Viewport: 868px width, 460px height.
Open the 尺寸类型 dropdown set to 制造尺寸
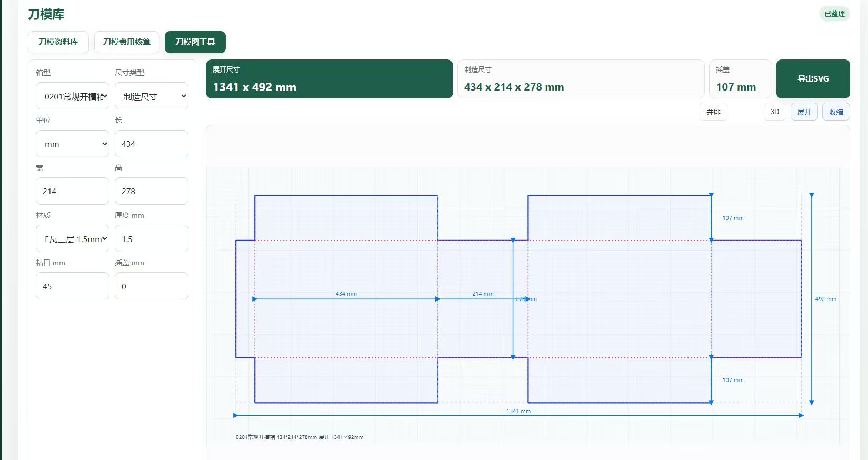(152, 96)
